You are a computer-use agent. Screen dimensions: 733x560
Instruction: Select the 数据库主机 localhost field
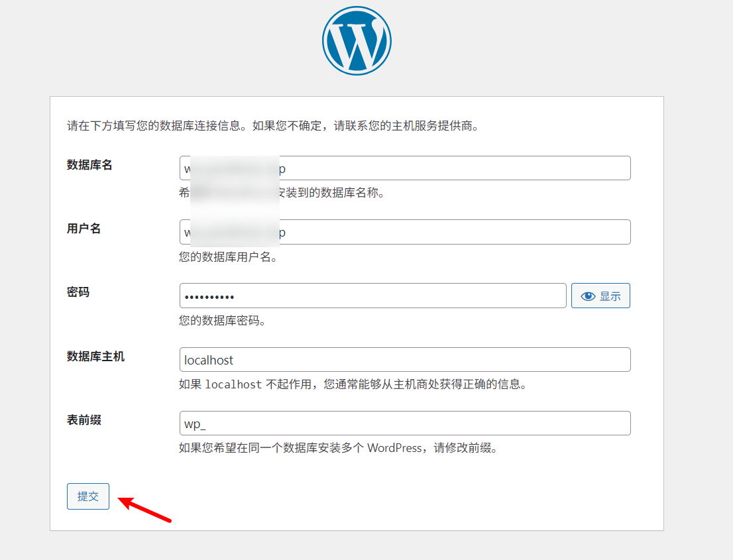point(405,359)
